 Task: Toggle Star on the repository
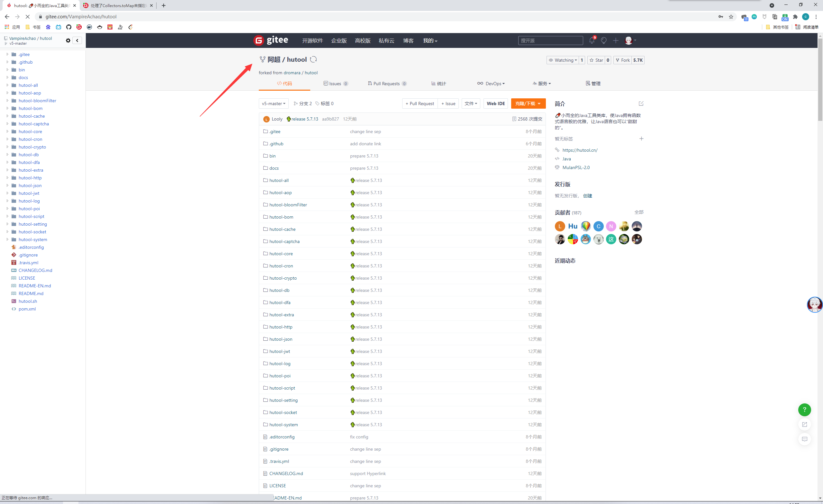(x=596, y=60)
